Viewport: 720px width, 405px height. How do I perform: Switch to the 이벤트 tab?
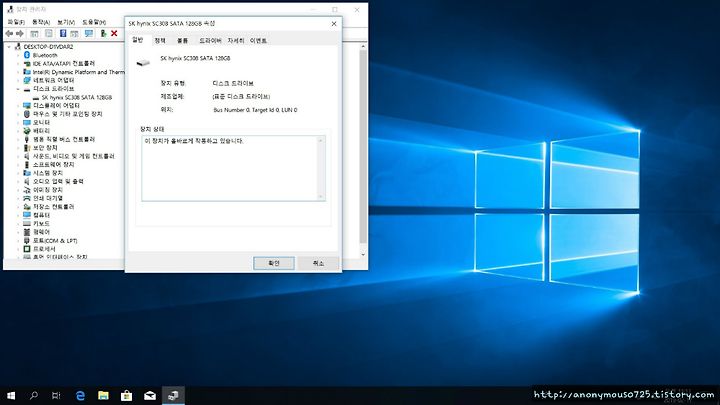click(258, 41)
